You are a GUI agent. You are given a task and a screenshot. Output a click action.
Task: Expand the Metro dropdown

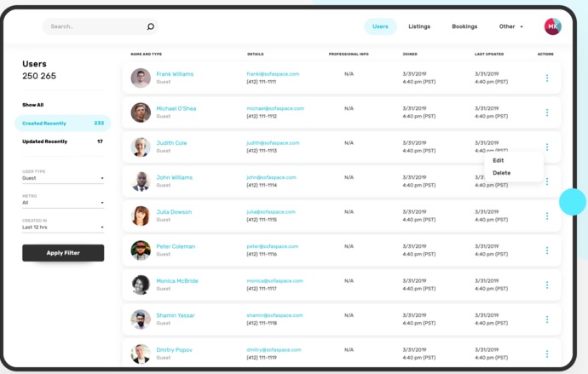click(63, 203)
